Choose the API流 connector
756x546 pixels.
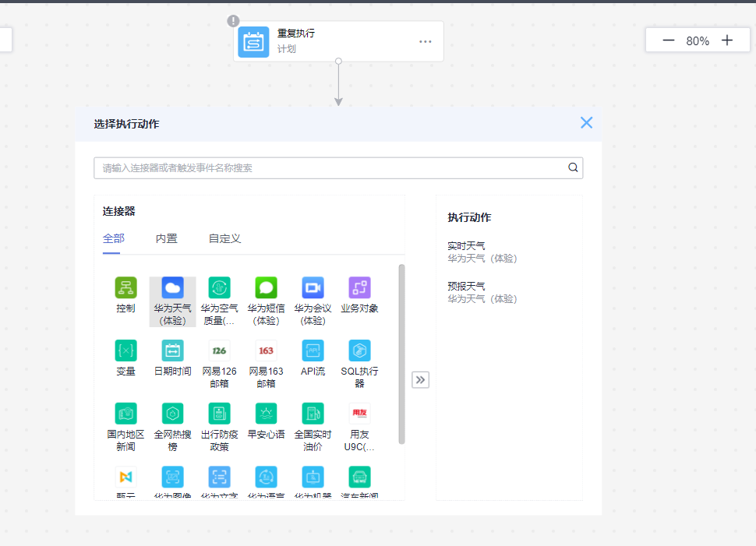pyautogui.click(x=313, y=358)
